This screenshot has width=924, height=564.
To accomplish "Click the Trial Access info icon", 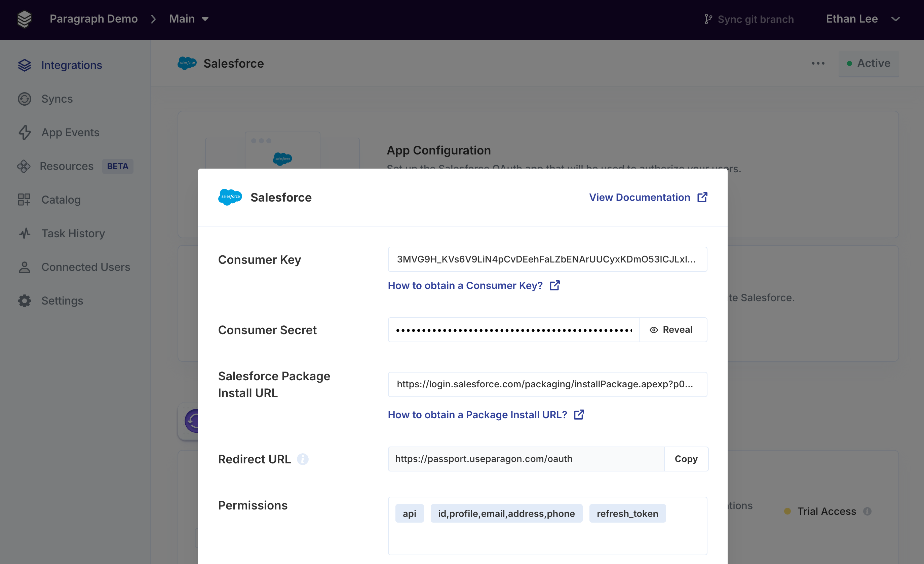I will pyautogui.click(x=867, y=511).
